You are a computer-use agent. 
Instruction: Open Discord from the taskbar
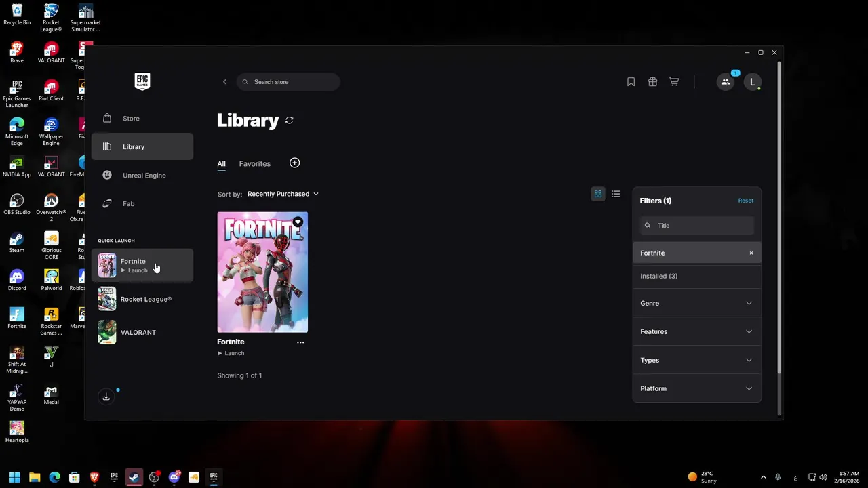174,477
